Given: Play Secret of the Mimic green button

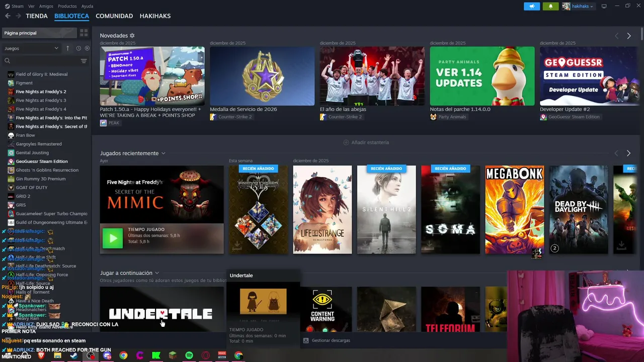Looking at the screenshot, I should (112, 238).
